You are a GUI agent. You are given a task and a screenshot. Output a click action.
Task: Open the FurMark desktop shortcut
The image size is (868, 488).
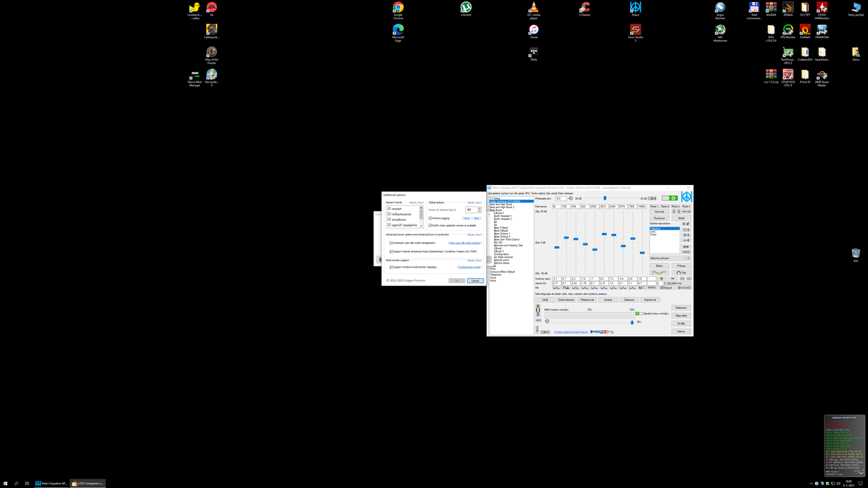point(805,31)
